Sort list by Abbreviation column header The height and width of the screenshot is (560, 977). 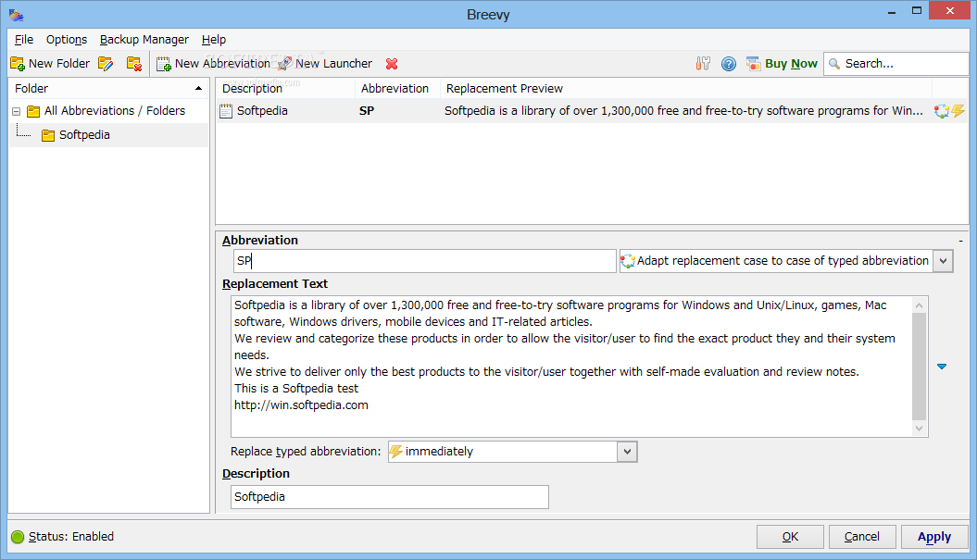397,89
